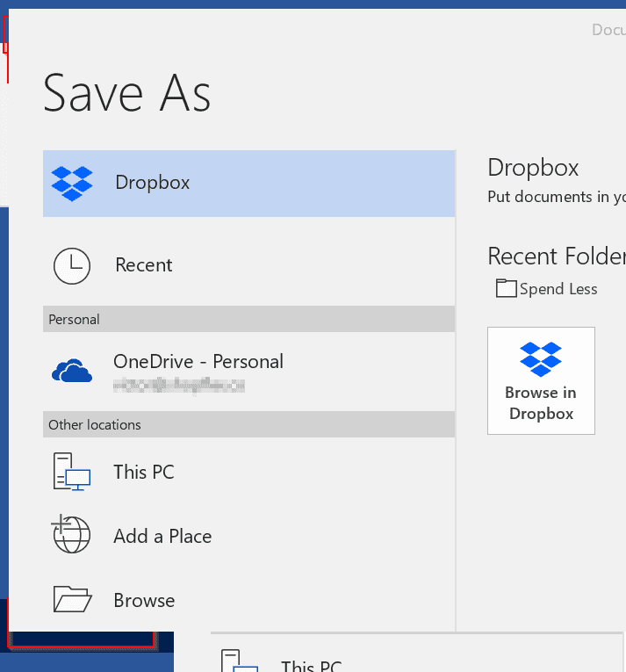The width and height of the screenshot is (626, 672).
Task: Click the OneDrive cloud icon
Action: [x=72, y=372]
